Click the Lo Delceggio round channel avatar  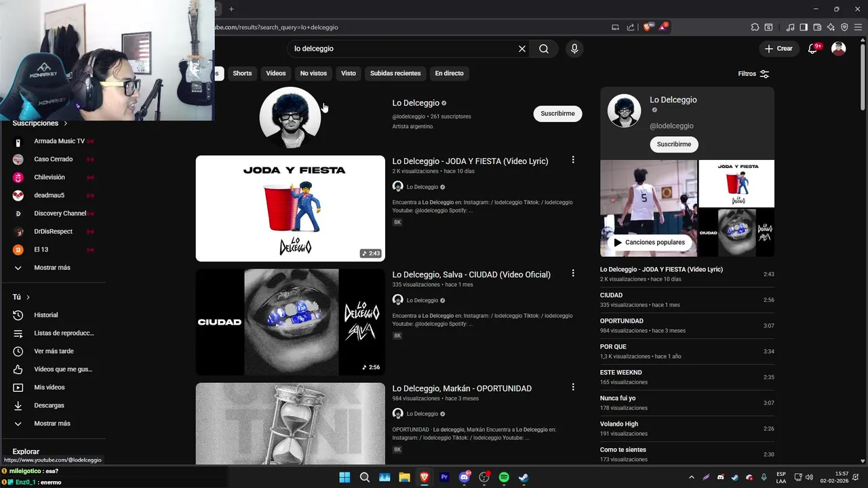(x=290, y=117)
